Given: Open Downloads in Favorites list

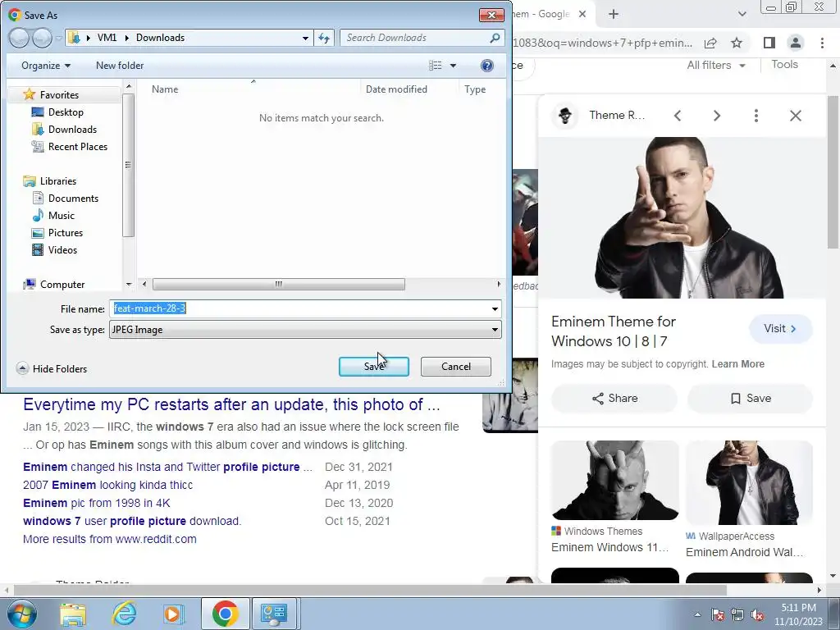Looking at the screenshot, I should coord(72,129).
